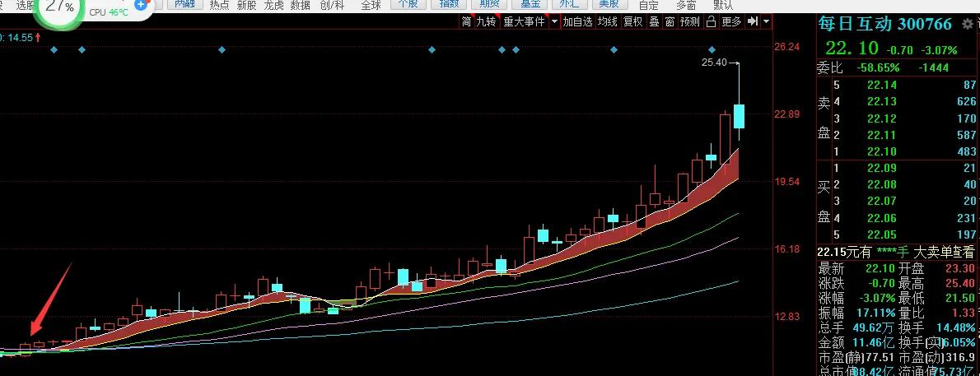The width and height of the screenshot is (980, 376).
Task: Click sell level 1 price 22.10
Action: pos(881,151)
